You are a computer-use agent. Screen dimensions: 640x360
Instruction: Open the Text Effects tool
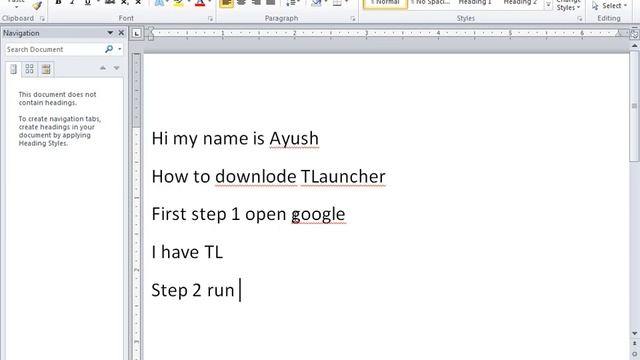(x=160, y=3)
